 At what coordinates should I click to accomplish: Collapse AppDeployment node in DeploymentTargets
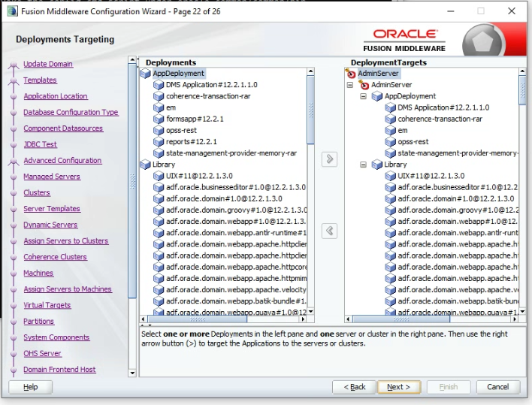point(364,96)
